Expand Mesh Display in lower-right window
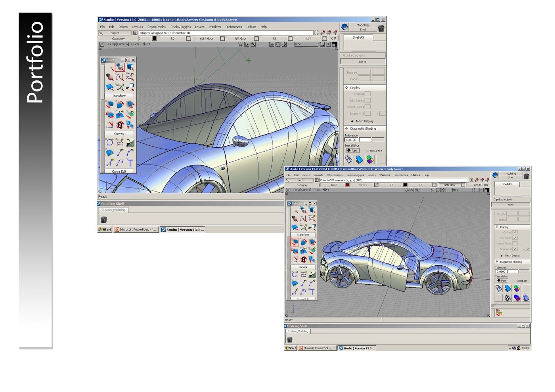 502,256
